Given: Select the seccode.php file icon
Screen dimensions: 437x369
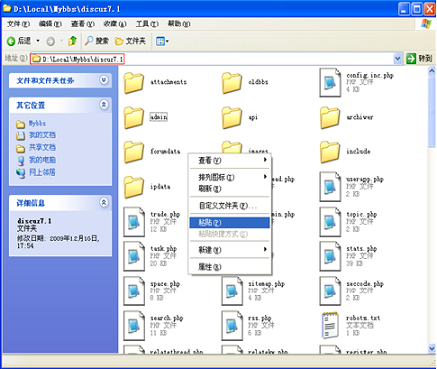Looking at the screenshot, I should point(330,291).
